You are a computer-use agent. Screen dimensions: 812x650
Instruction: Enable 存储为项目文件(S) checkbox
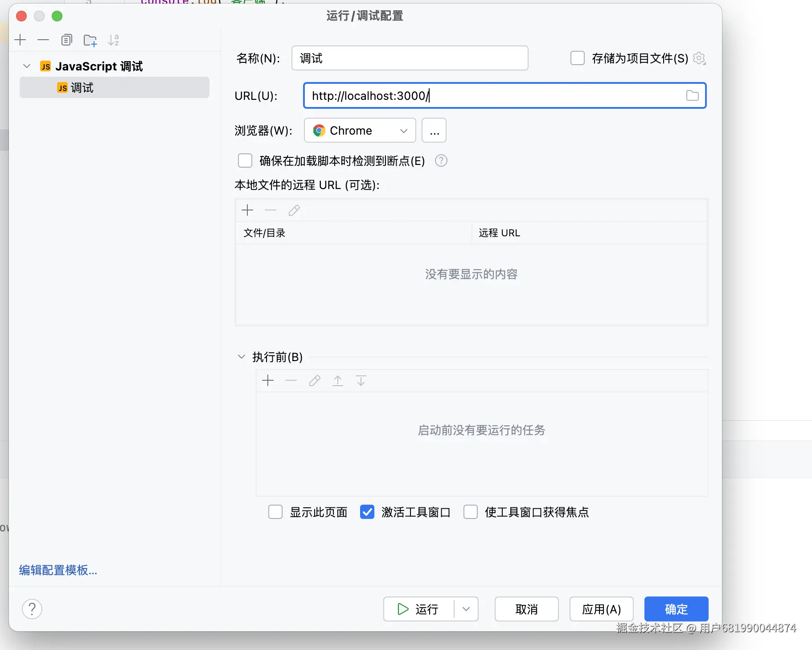(578, 58)
